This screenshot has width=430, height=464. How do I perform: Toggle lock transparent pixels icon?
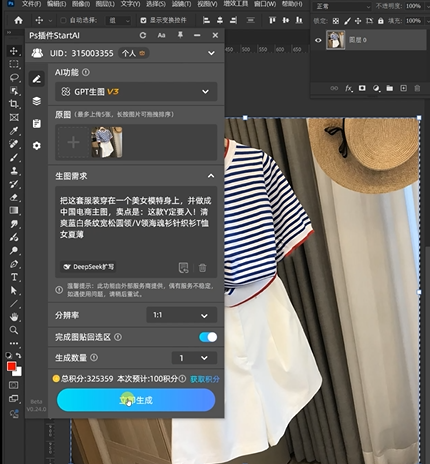coord(336,21)
